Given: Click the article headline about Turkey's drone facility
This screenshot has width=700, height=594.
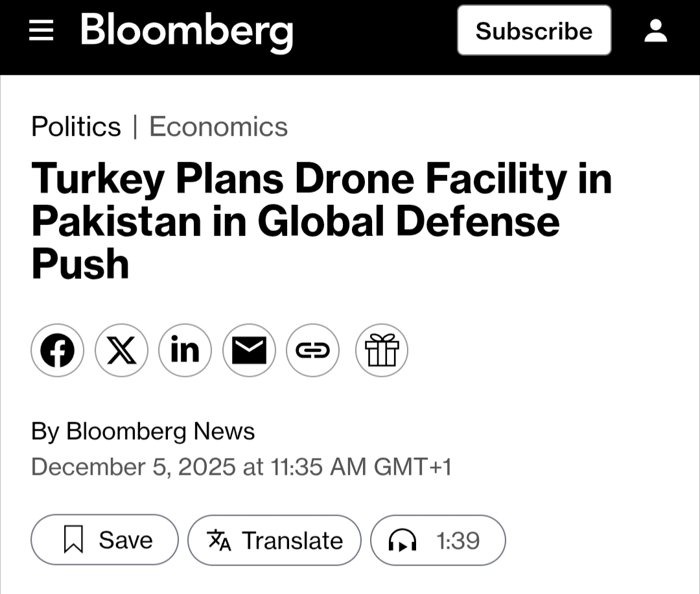Looking at the screenshot, I should [x=321, y=220].
